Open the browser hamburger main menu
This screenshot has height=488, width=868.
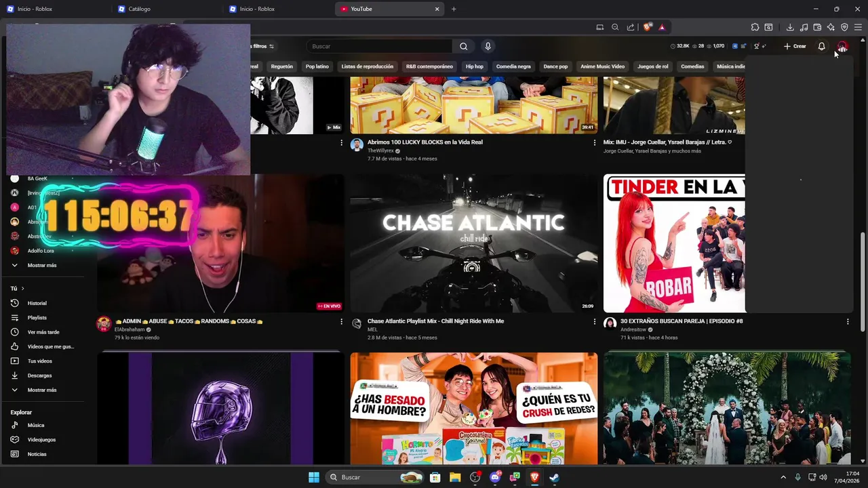858,27
